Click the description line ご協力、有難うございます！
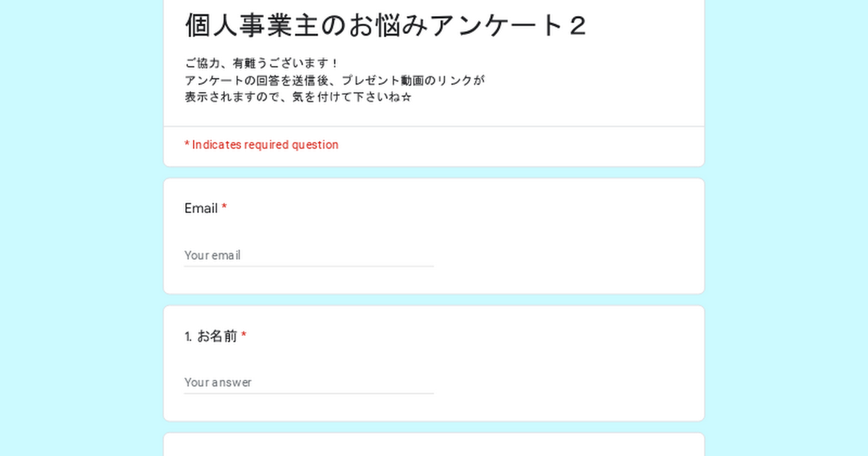 tap(262, 64)
